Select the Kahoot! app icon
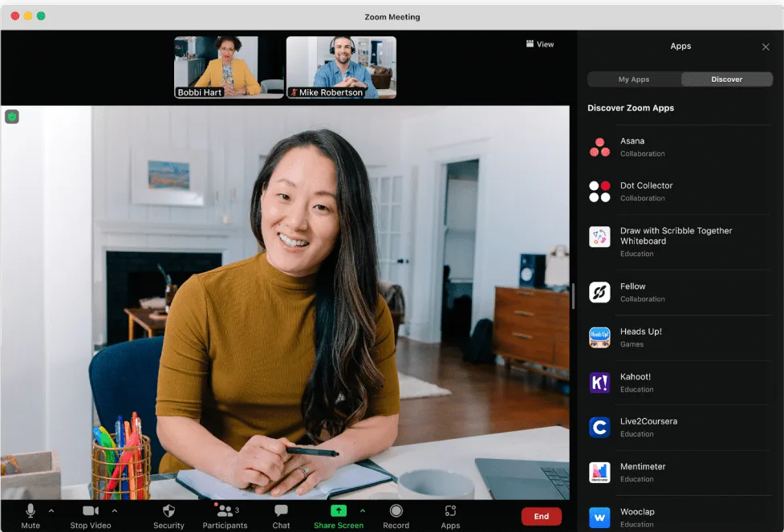The image size is (784, 532). pos(599,383)
